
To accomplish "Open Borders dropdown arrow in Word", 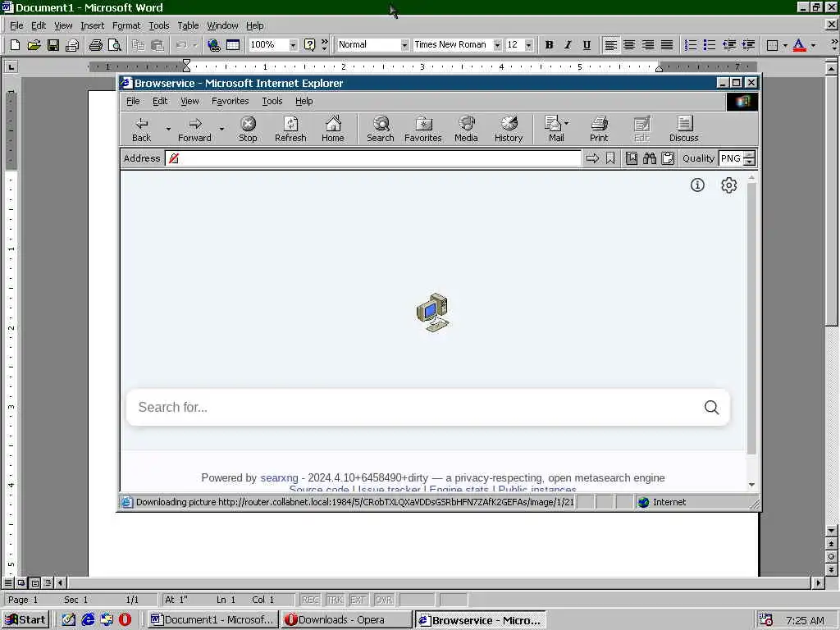I will [x=785, y=45].
